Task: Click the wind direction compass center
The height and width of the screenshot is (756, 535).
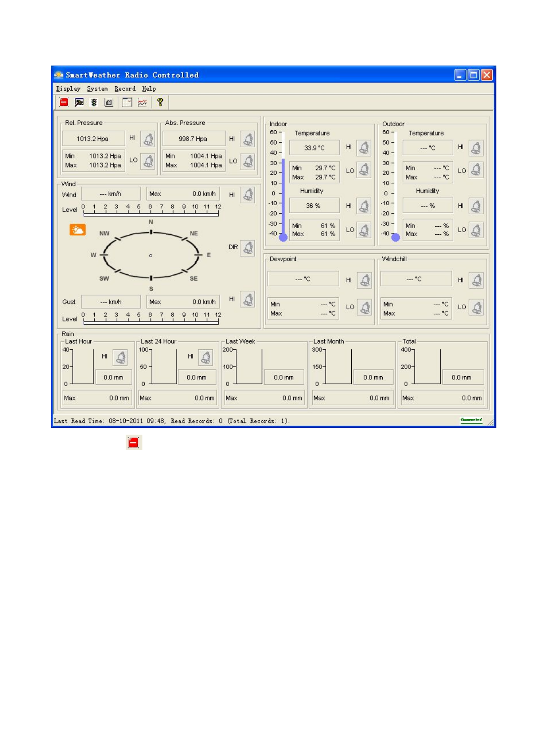Action: [x=151, y=255]
